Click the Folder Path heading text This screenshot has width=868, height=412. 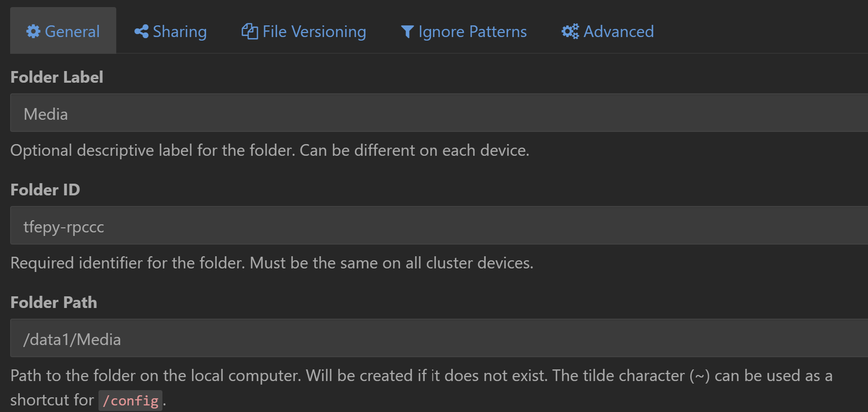54,302
